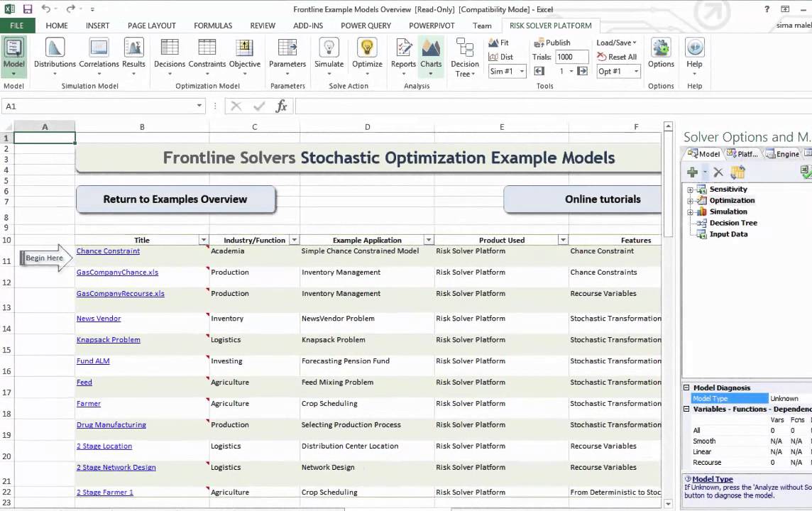Screen dimensions: 812x511
Task: Go to next trial arrow
Action: (x=583, y=71)
